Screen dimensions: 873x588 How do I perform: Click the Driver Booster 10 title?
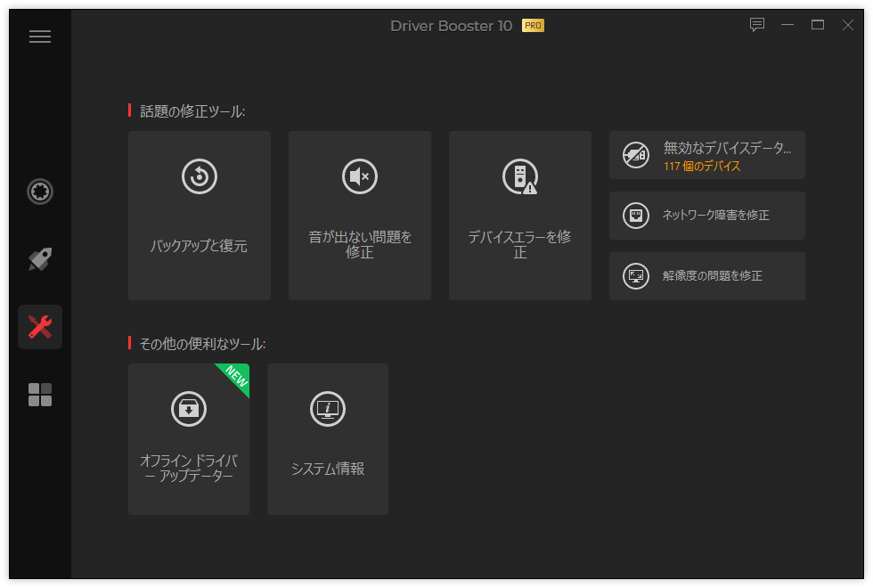coord(451,26)
